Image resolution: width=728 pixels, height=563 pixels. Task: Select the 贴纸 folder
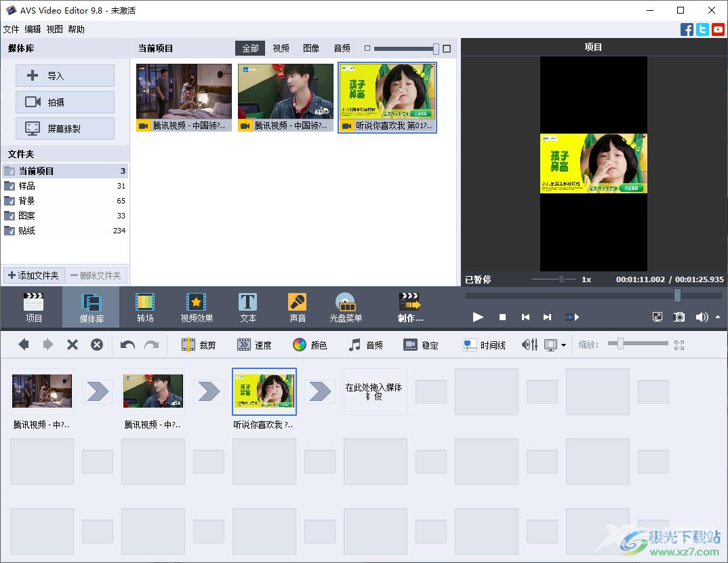coord(65,231)
